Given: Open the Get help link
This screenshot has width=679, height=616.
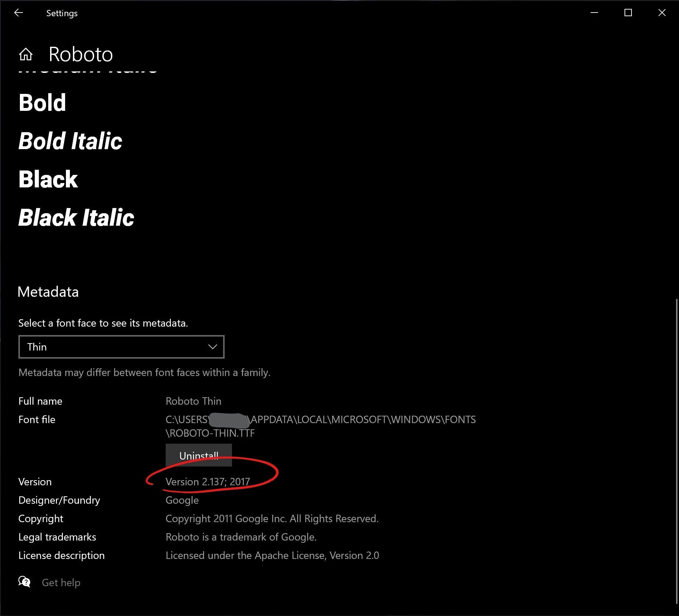Looking at the screenshot, I should (x=61, y=582).
